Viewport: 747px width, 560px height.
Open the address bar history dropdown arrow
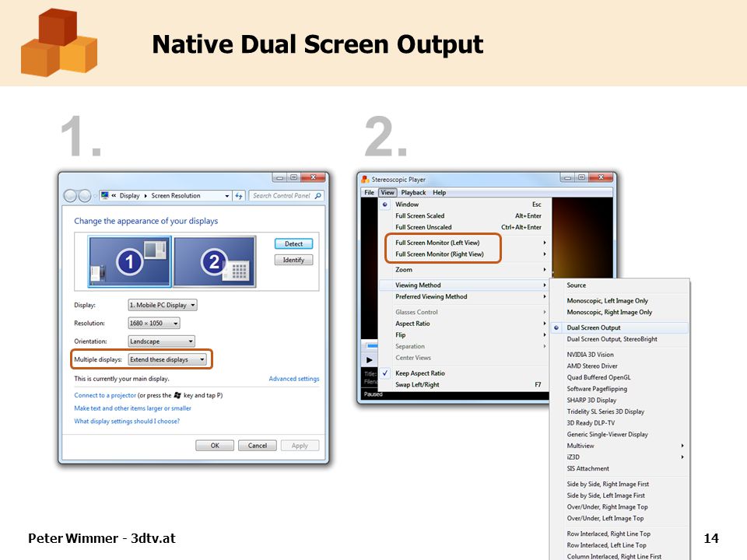[x=226, y=196]
